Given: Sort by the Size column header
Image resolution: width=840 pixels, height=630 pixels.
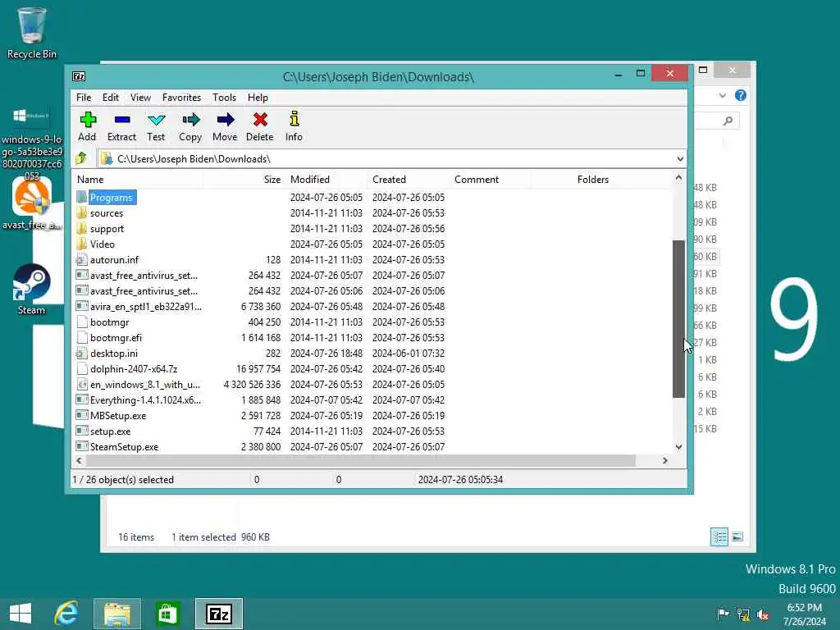Looking at the screenshot, I should click(244, 180).
